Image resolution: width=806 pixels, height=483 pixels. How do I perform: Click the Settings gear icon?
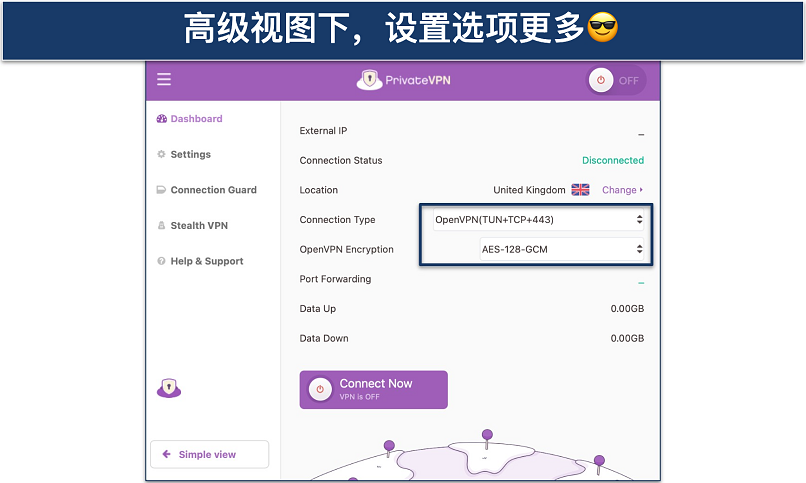click(x=162, y=155)
